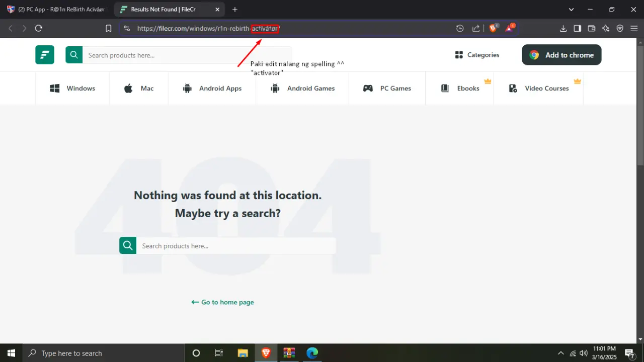The height and width of the screenshot is (362, 644).
Task: Open the PC Games category
Action: click(387, 88)
